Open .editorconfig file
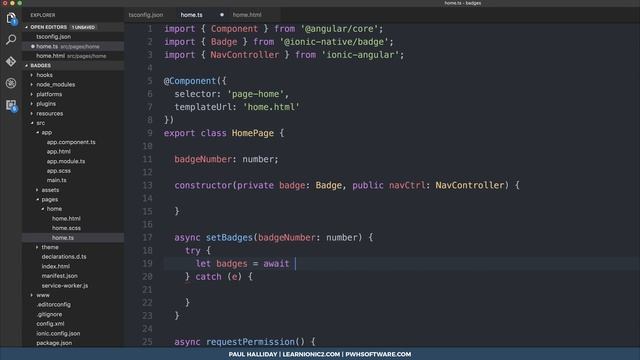Viewport: 640px width, 360px height. point(53,304)
